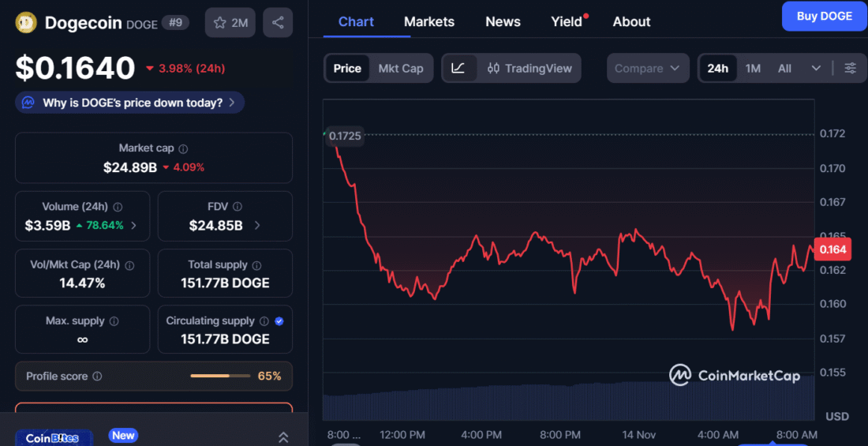This screenshot has width=868, height=446.
Task: Click the Dogecoin coin logo icon
Action: tap(26, 23)
